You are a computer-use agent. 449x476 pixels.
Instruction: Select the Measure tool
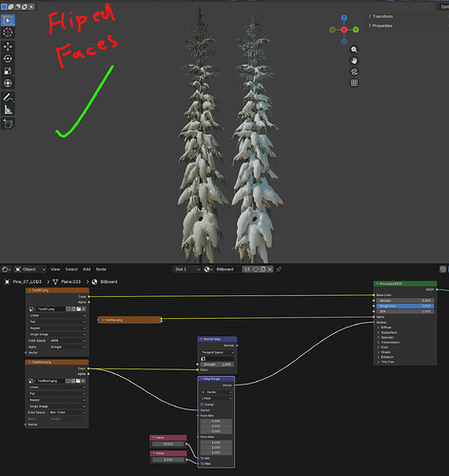[x=8, y=109]
